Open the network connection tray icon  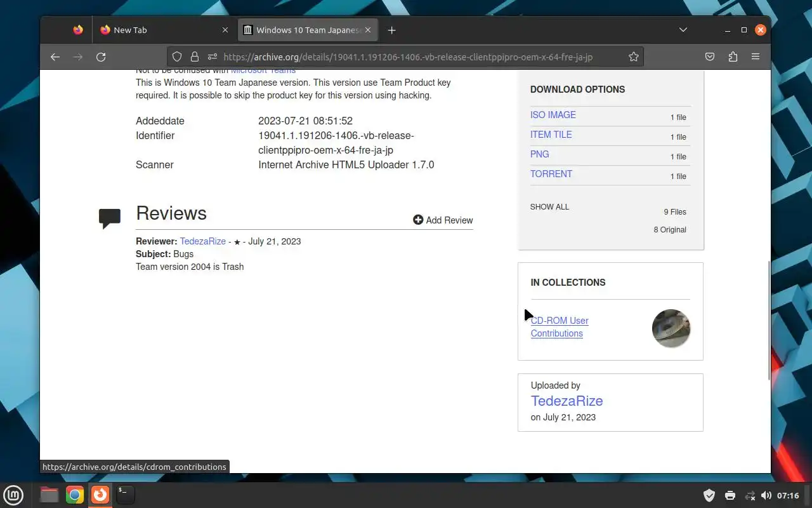tap(750, 495)
